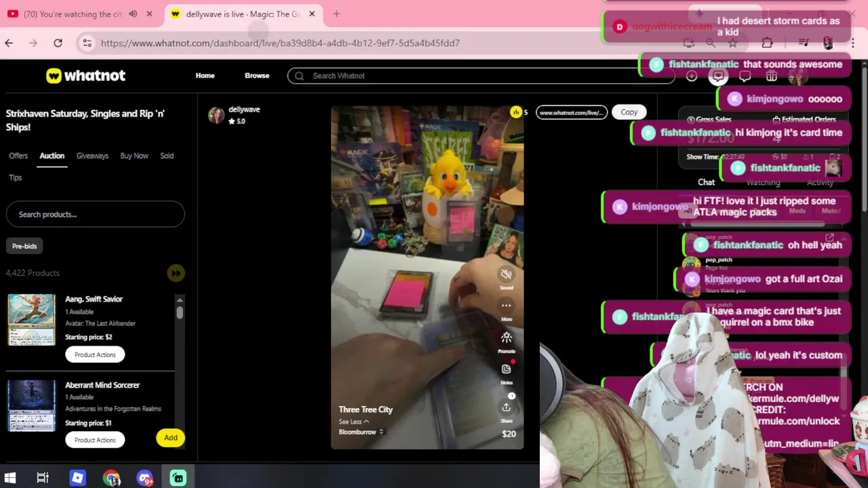Collapse details with See Less
The height and width of the screenshot is (488, 868).
pyautogui.click(x=354, y=422)
